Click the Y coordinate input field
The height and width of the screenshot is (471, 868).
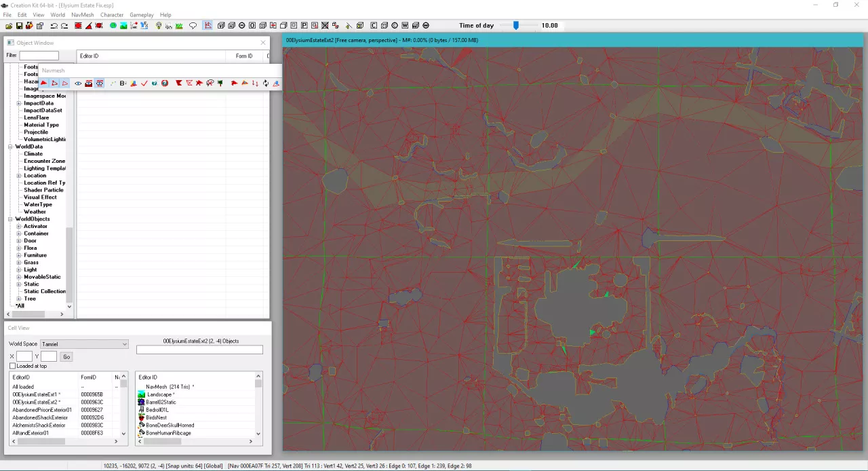(49, 357)
